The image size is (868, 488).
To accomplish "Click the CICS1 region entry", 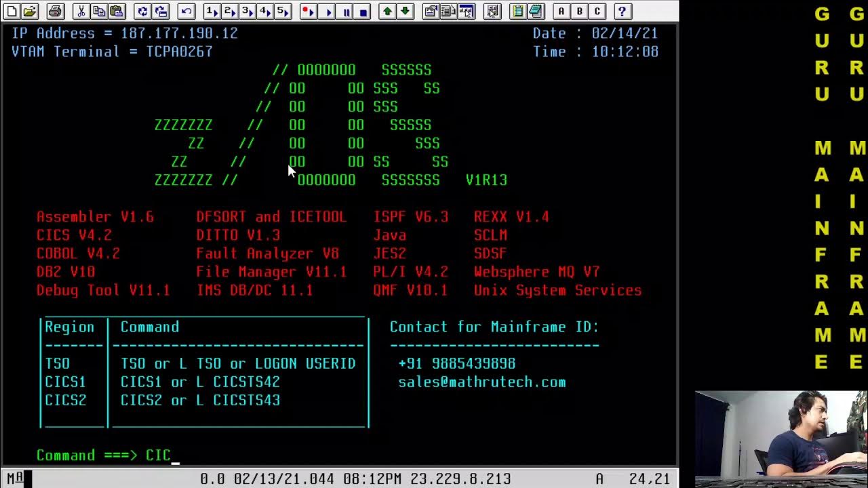I will [x=66, y=382].
